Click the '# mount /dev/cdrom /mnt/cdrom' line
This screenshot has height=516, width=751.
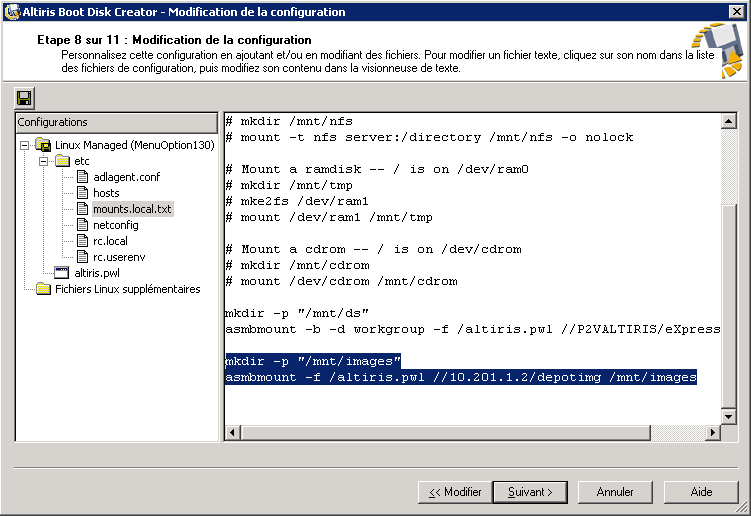(x=341, y=281)
